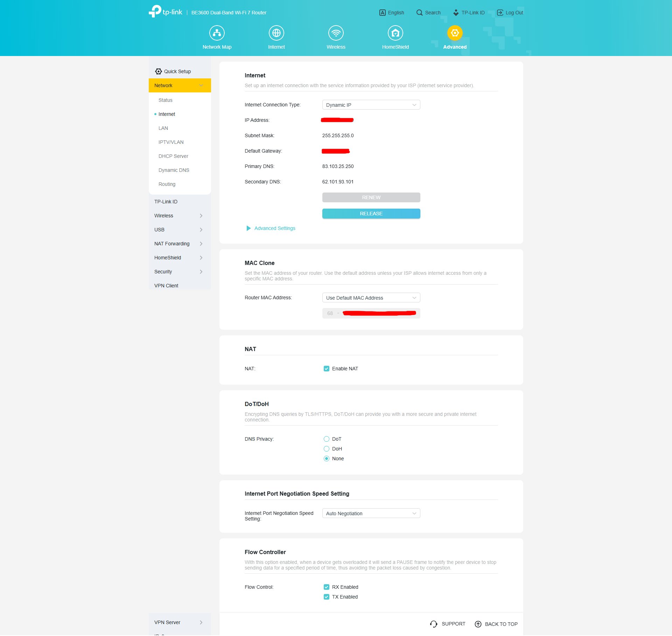Click the HomeShield icon
The height and width of the screenshot is (636, 672).
(395, 33)
